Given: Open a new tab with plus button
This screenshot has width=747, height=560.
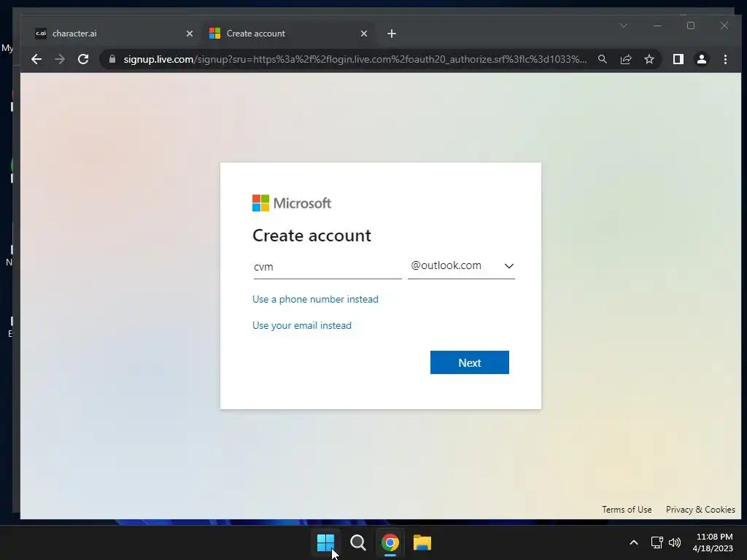Looking at the screenshot, I should coord(392,34).
